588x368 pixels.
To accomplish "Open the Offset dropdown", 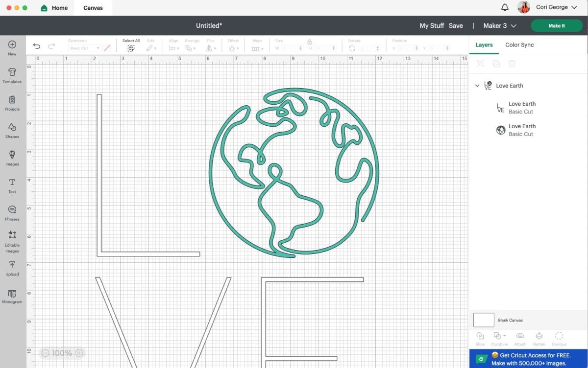I will tap(233, 48).
